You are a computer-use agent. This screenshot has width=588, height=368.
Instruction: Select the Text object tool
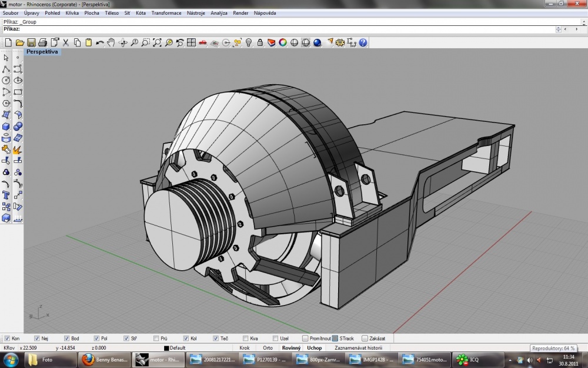click(x=6, y=195)
